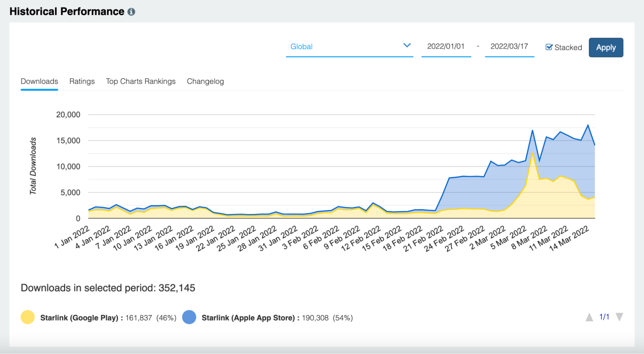Click the info icon beside Historical Performance

click(131, 12)
